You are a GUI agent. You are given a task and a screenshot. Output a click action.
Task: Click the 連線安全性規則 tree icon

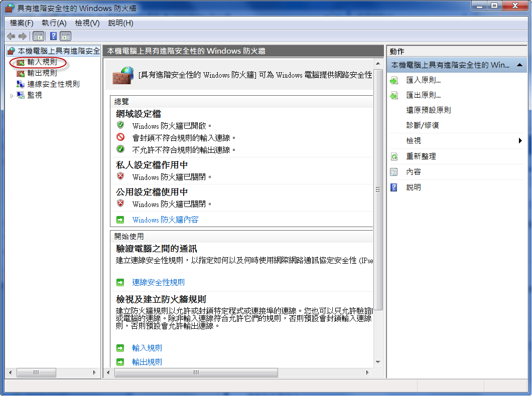point(21,84)
